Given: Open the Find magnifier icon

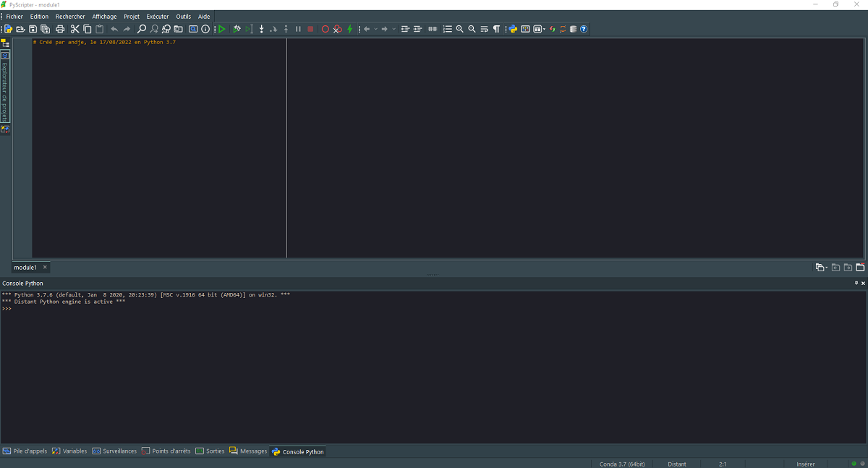Looking at the screenshot, I should click(x=142, y=29).
